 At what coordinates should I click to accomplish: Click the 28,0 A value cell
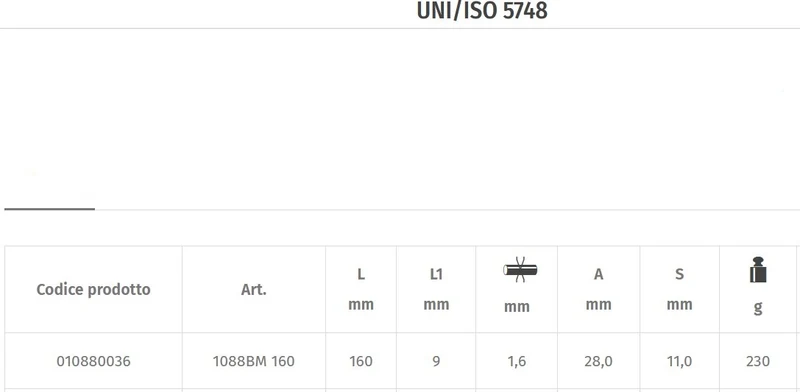[x=598, y=361]
